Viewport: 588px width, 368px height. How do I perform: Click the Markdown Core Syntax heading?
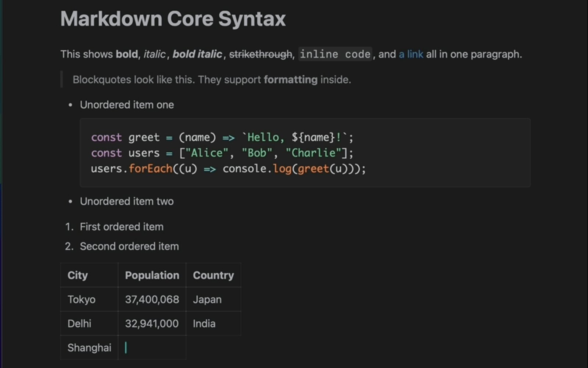(173, 18)
